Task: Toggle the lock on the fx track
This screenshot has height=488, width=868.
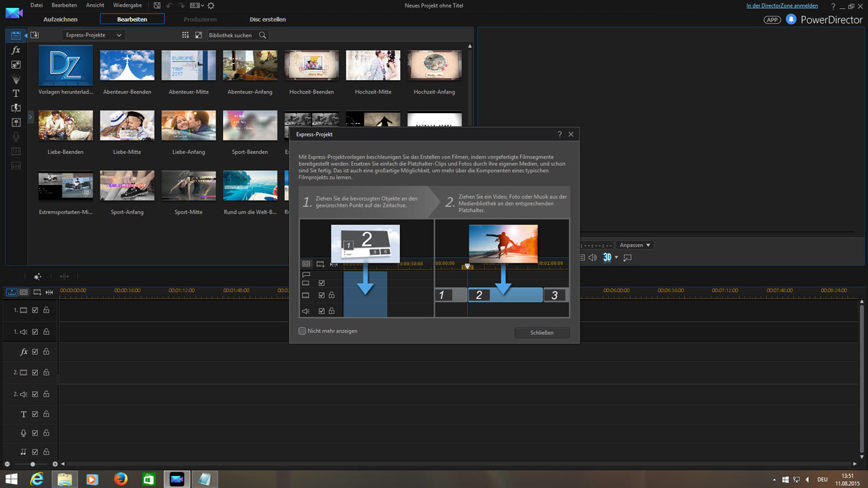Action: [46, 352]
